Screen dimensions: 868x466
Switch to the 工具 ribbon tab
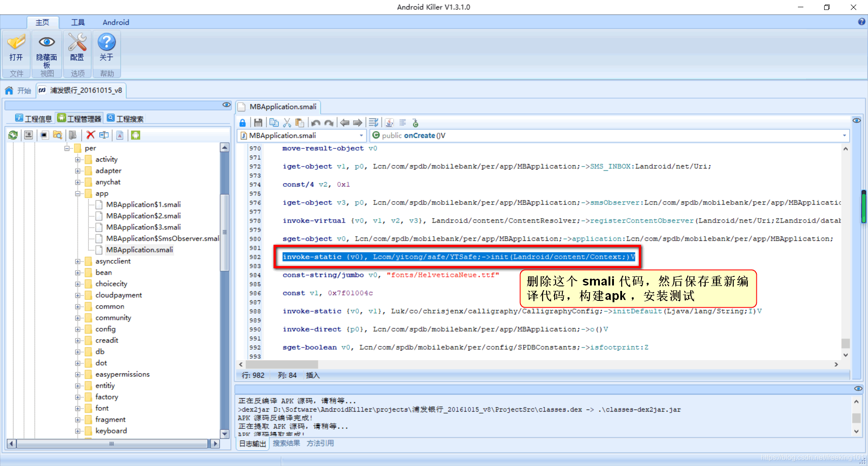pyautogui.click(x=78, y=22)
